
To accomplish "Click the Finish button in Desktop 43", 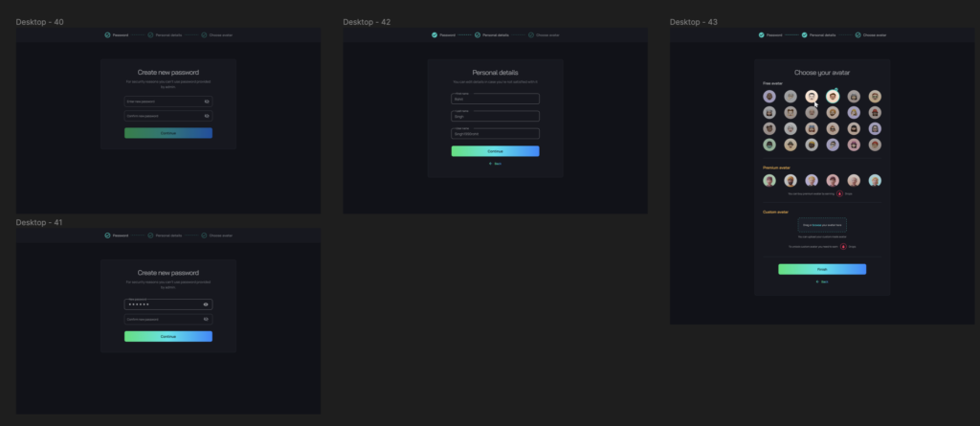I will (821, 270).
